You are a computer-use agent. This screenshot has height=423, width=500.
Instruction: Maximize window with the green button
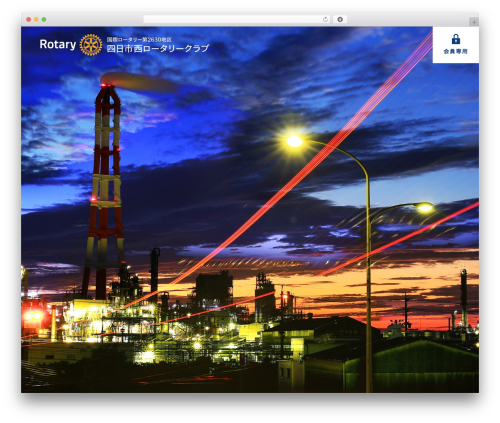[x=44, y=20]
